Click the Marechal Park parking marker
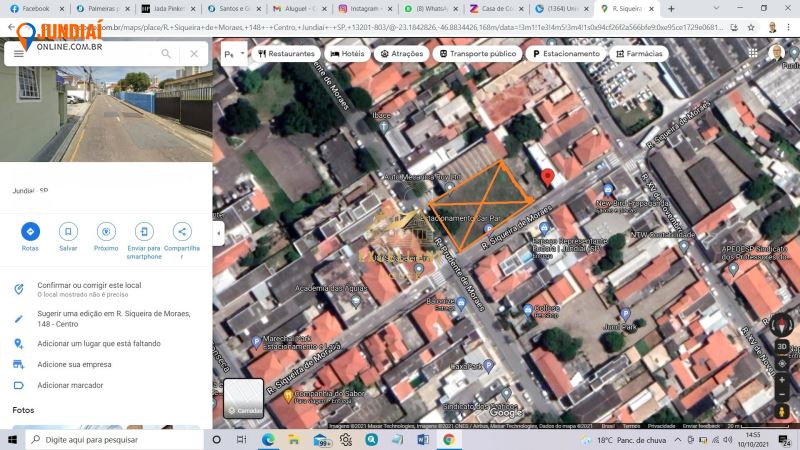This screenshot has height=450, width=800. pos(256,342)
